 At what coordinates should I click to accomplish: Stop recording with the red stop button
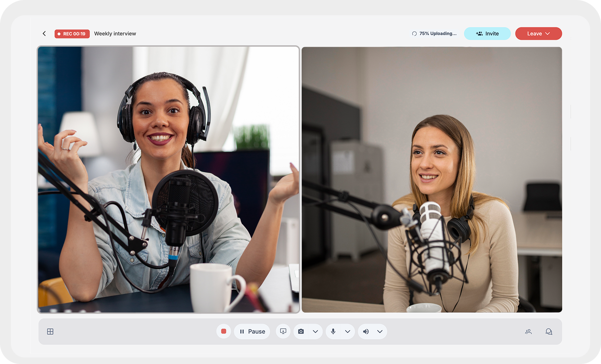224,331
